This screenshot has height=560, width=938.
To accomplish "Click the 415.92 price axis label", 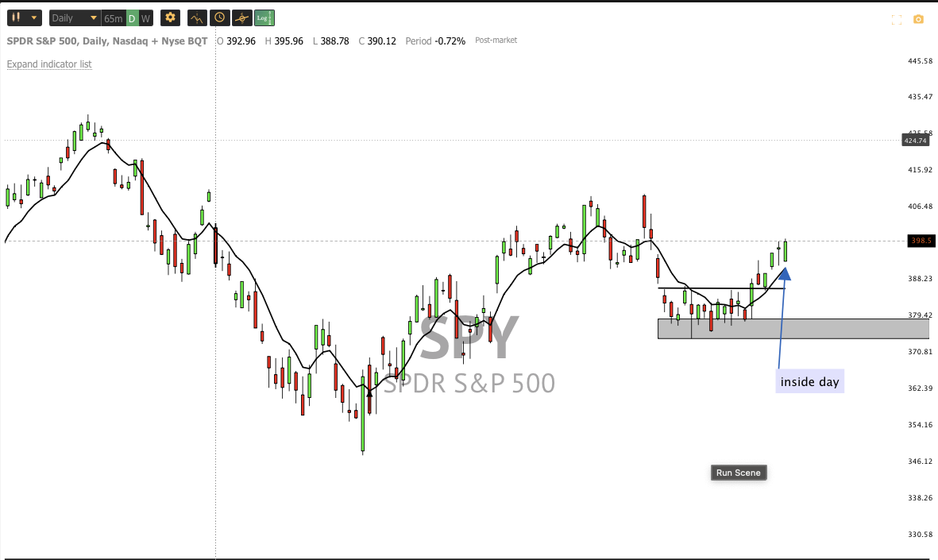I will click(920, 170).
